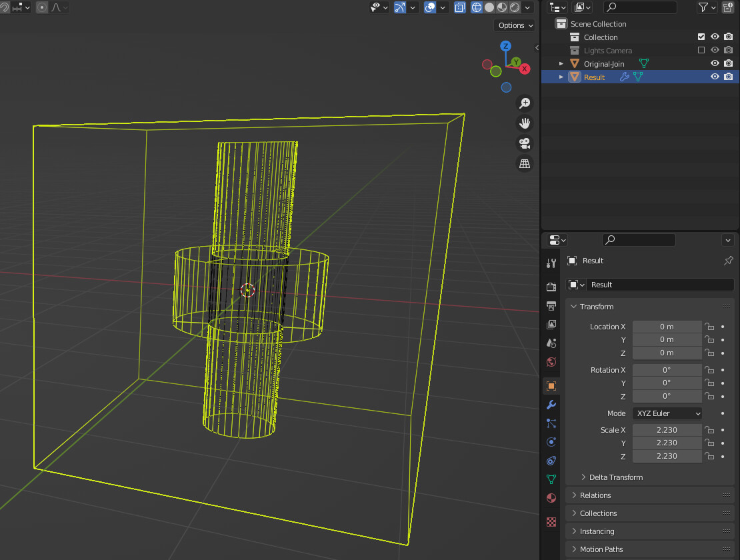This screenshot has height=560, width=740.
Task: Open the Rotation Mode dropdown
Action: (x=667, y=413)
